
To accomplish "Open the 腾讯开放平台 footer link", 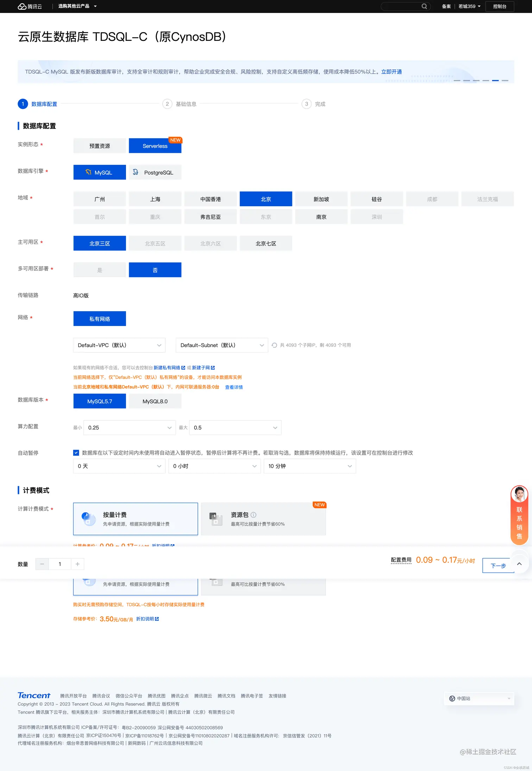I will click(73, 696).
